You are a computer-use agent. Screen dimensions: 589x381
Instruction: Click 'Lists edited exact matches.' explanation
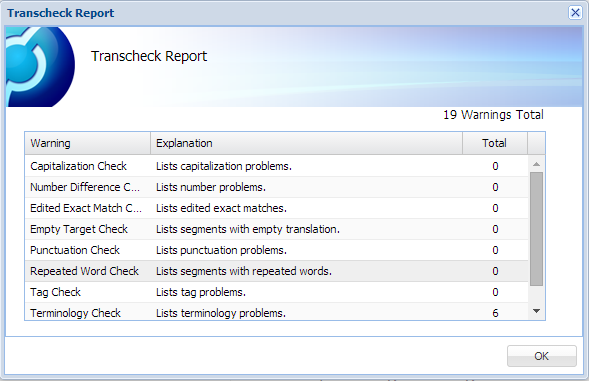pyautogui.click(x=221, y=208)
